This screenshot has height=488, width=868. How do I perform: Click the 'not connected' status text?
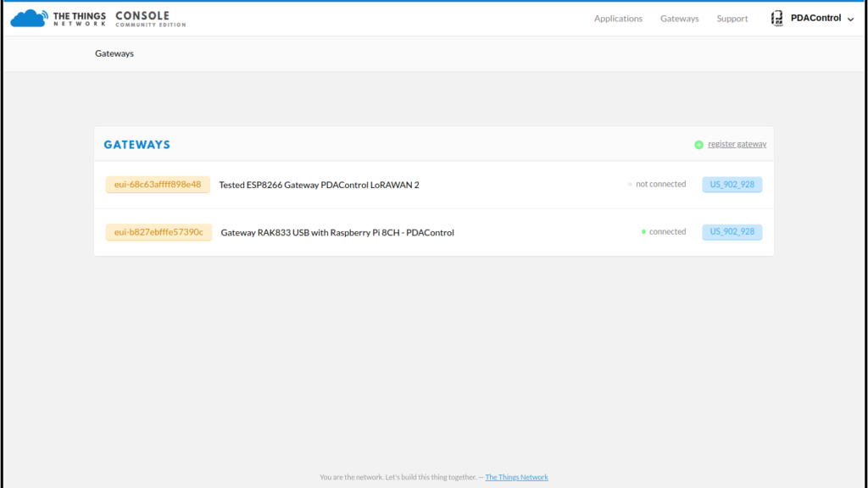(x=660, y=184)
